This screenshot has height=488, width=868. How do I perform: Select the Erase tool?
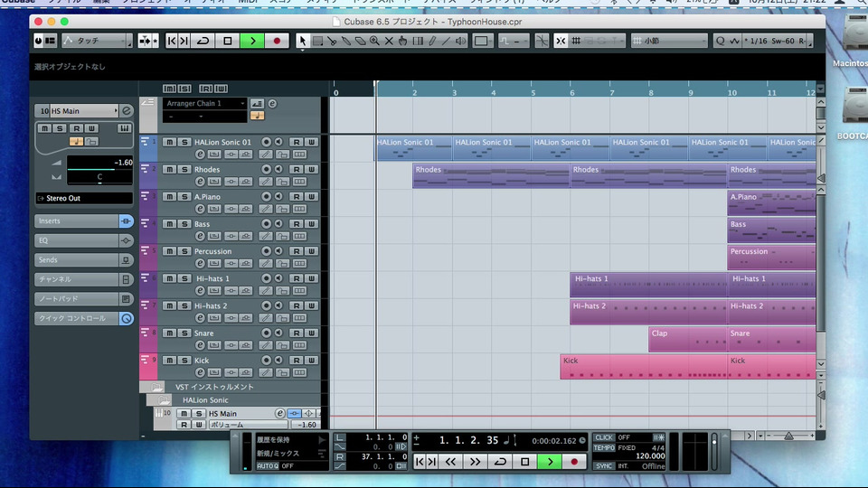pyautogui.click(x=361, y=41)
